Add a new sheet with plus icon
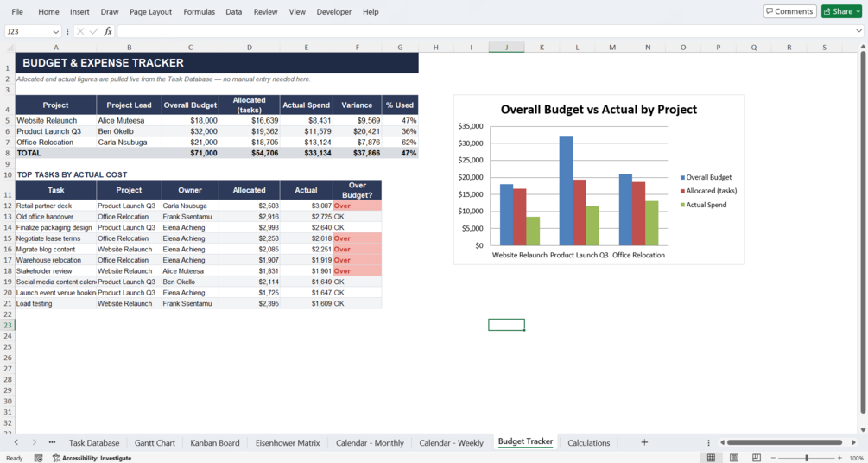Screen dimensions: 868x463 [644, 442]
